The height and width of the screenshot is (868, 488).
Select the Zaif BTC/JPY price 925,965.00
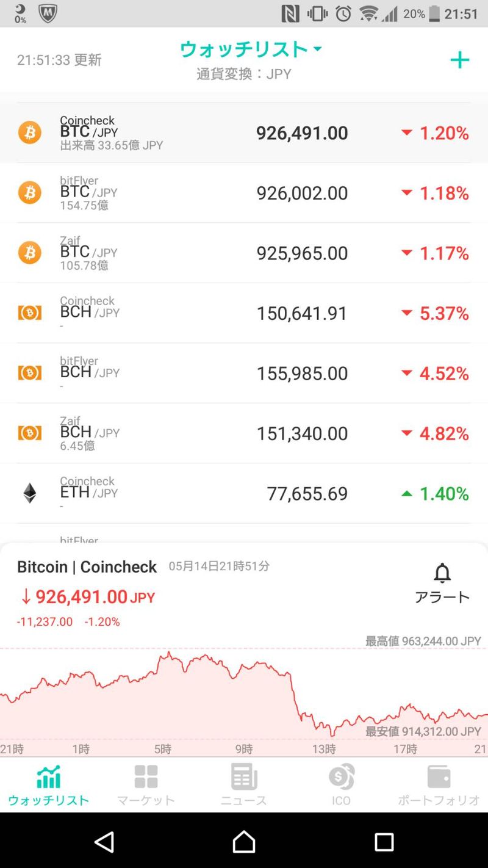pyautogui.click(x=302, y=253)
